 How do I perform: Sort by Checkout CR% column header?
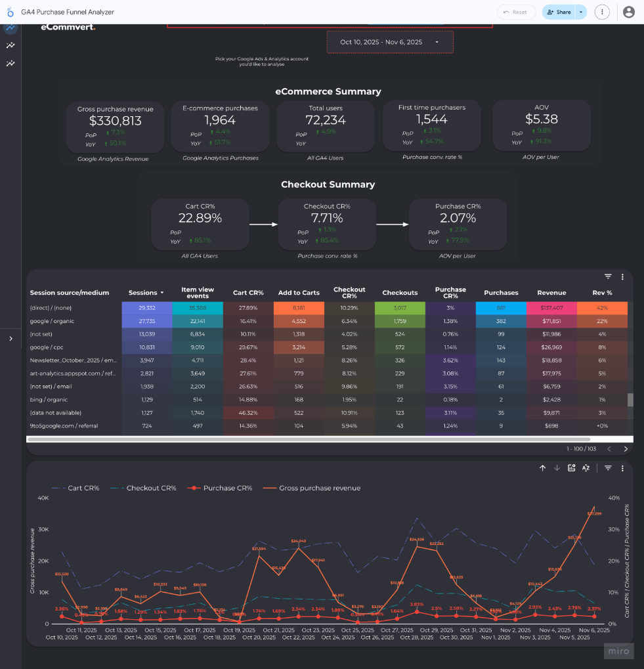349,293
